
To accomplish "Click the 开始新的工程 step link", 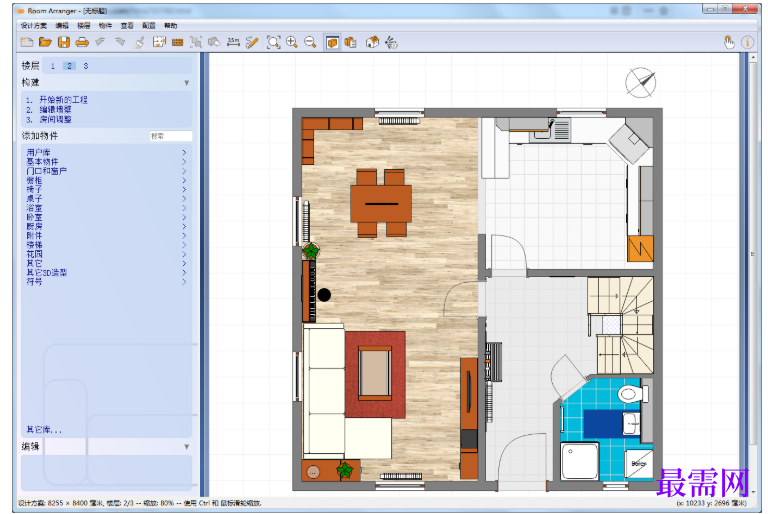I will 63,100.
